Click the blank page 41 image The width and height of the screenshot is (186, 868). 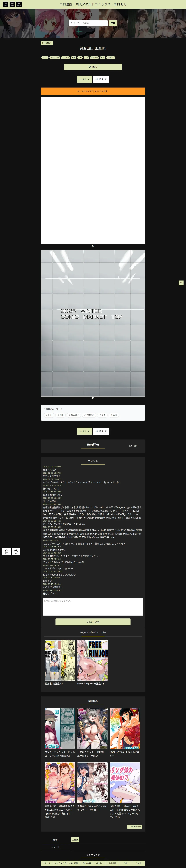93,171
